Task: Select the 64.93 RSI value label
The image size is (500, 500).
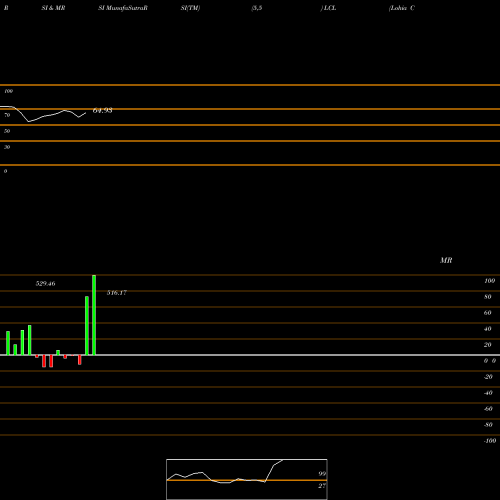Action: pyautogui.click(x=102, y=110)
